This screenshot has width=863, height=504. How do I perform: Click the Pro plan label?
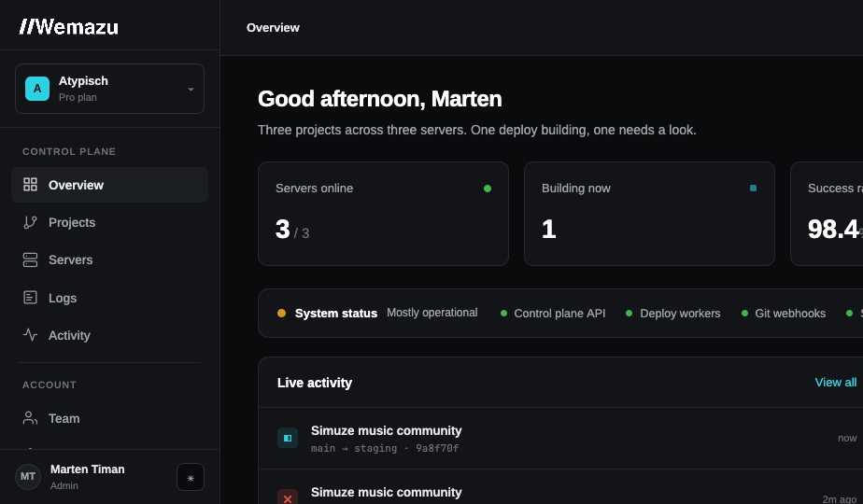pos(78,97)
